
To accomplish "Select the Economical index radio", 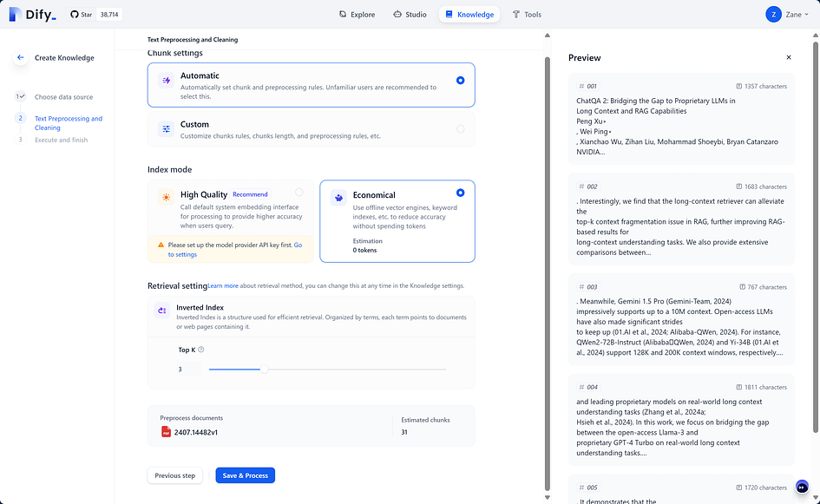I will 460,193.
